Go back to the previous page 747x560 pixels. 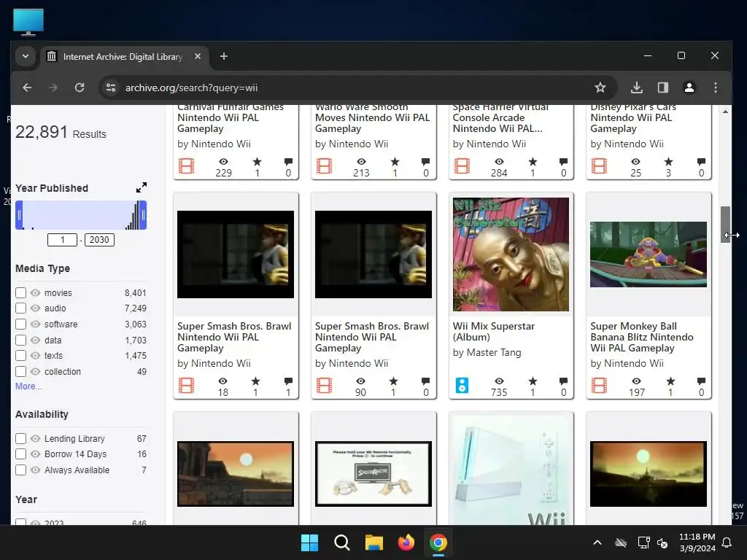[27, 87]
